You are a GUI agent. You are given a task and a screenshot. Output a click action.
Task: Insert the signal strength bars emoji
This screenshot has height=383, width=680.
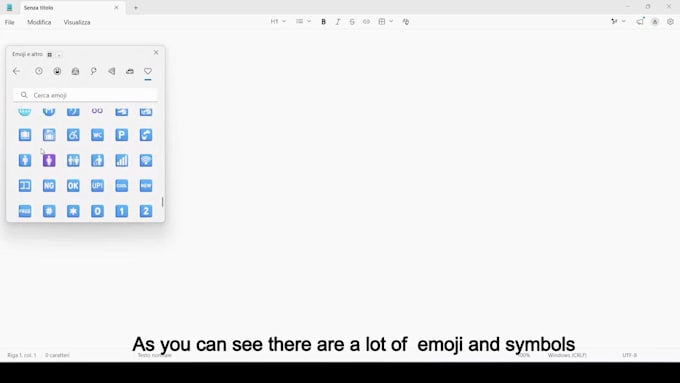coord(122,160)
